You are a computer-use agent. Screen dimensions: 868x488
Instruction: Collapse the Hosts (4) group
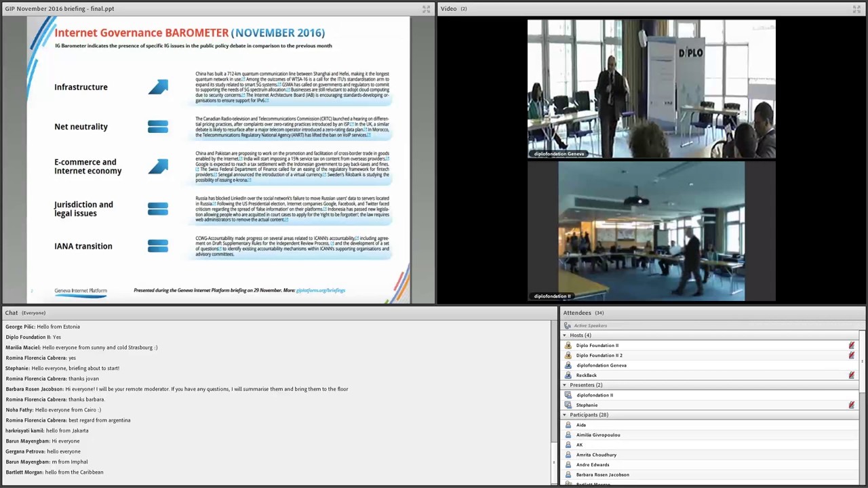tap(564, 335)
